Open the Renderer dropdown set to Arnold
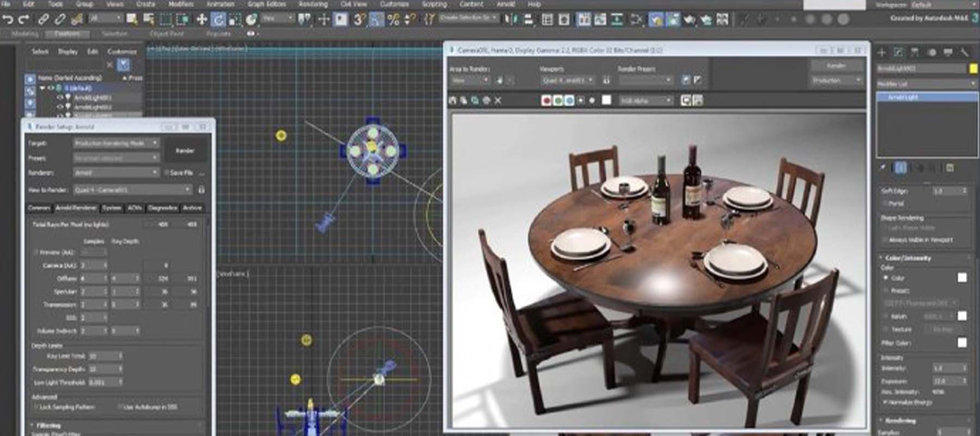Image resolution: width=980 pixels, height=436 pixels. pos(115,173)
